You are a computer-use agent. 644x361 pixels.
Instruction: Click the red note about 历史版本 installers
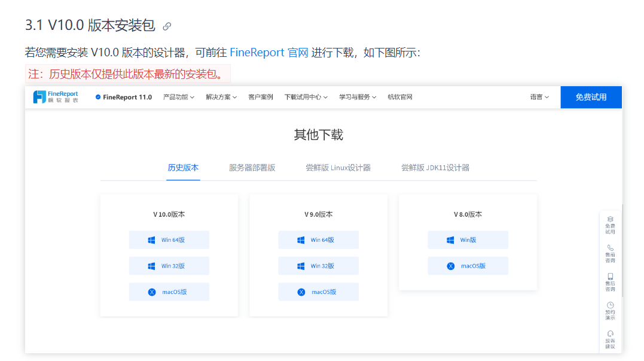tap(128, 74)
